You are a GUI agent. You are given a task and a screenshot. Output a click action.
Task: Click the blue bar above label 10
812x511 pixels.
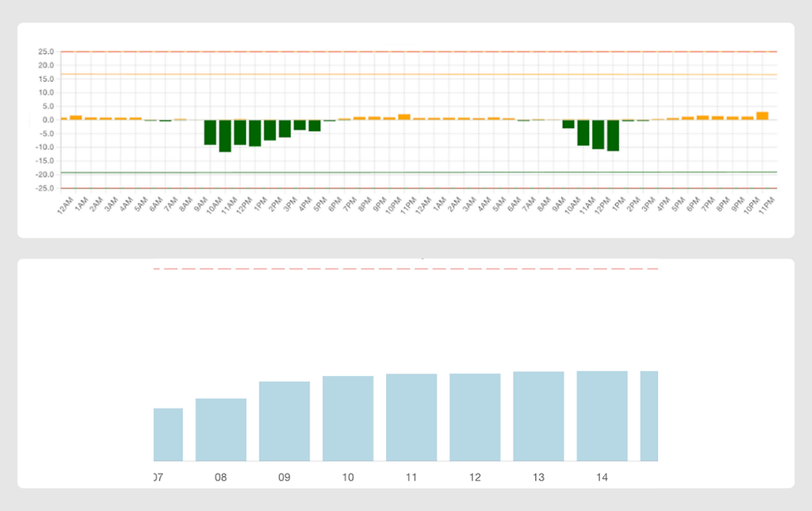[x=348, y=420]
